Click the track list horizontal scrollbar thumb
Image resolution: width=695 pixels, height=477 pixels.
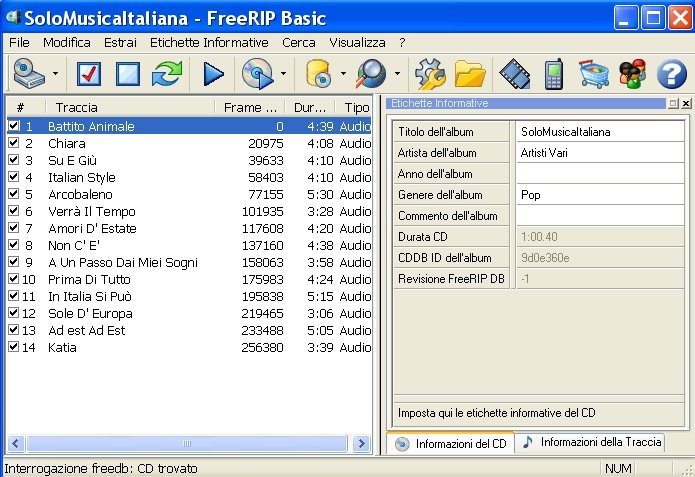coord(187,443)
